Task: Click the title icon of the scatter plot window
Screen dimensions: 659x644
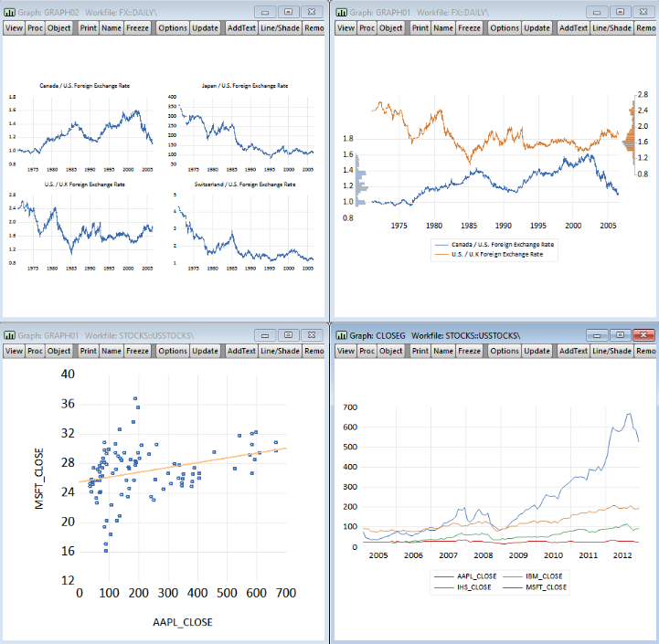Action: click(x=10, y=335)
